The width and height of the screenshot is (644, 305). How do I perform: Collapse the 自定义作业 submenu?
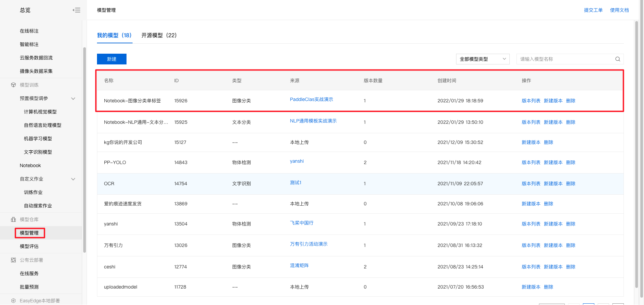coord(73,179)
